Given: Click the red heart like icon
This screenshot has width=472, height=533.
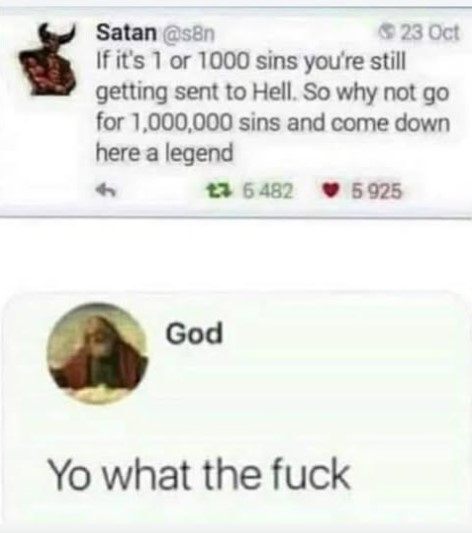Looking at the screenshot, I should (330, 191).
